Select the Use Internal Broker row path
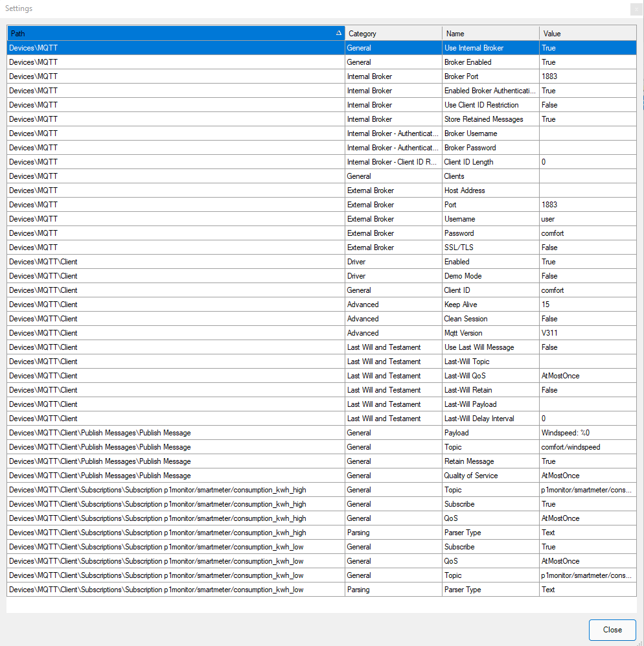Image resolution: width=644 pixels, height=646 pixels. [x=175, y=48]
